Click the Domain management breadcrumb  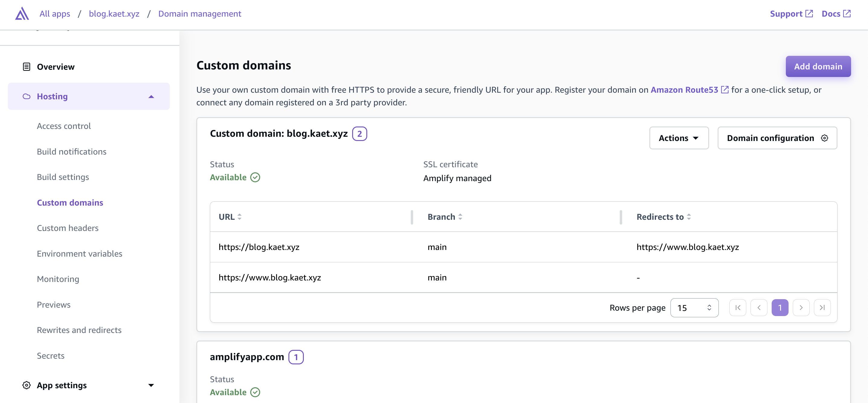[x=199, y=14]
